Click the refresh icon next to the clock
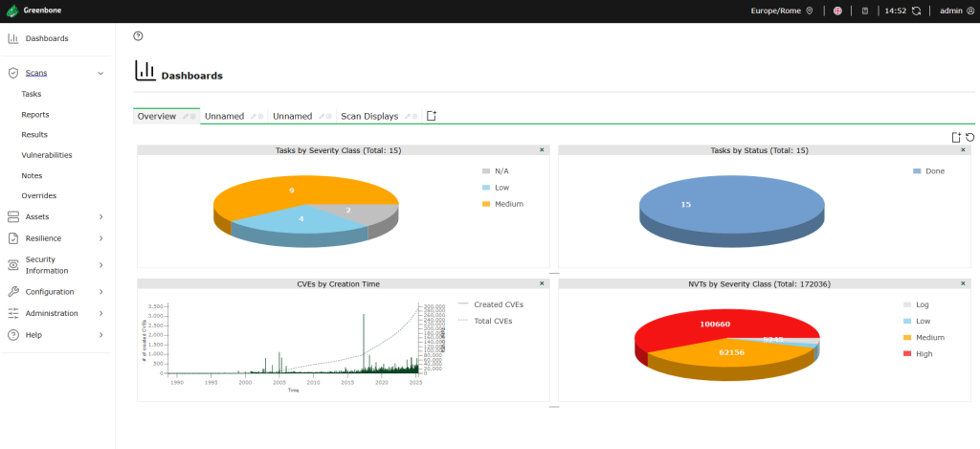This screenshot has width=980, height=449. coord(916,11)
